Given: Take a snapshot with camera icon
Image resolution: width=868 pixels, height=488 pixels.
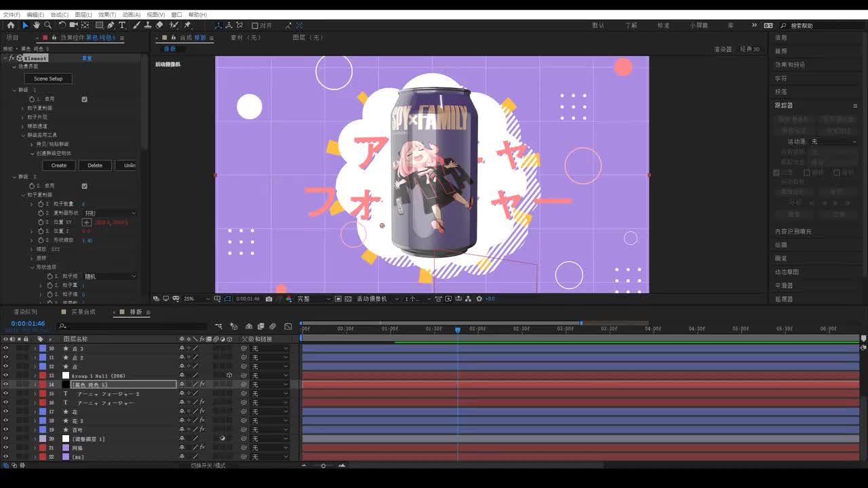Looking at the screenshot, I should pos(269,299).
